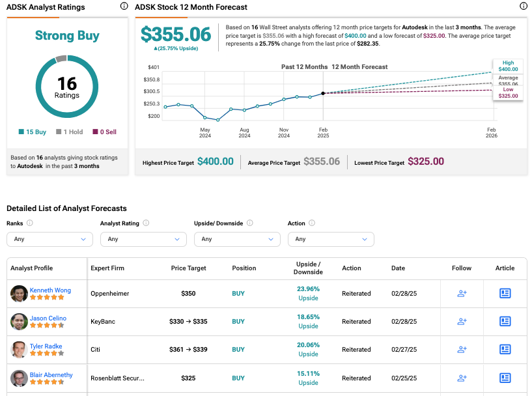Click the $330 → $335 price target cell
The height and width of the screenshot is (396, 532).
188,321
